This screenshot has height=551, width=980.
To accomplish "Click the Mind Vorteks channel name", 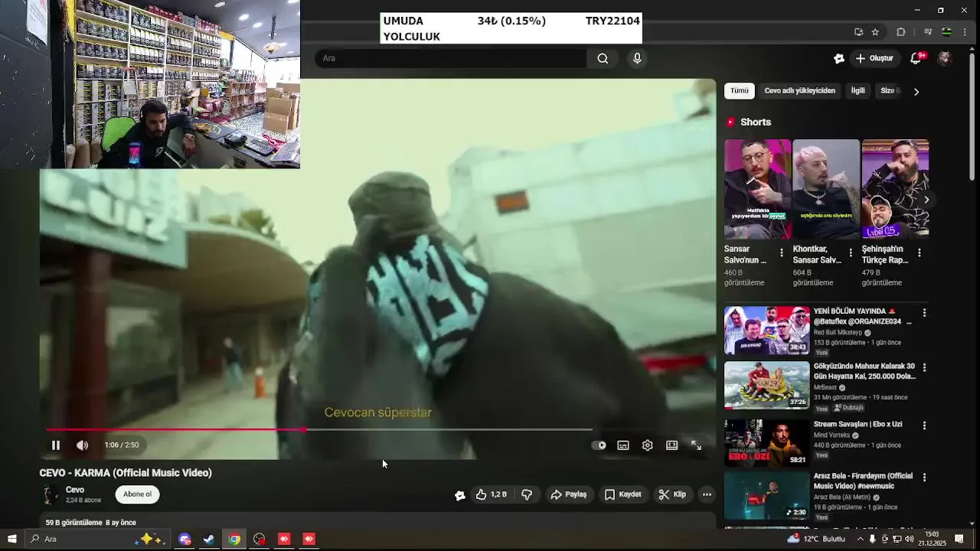I will (831, 435).
